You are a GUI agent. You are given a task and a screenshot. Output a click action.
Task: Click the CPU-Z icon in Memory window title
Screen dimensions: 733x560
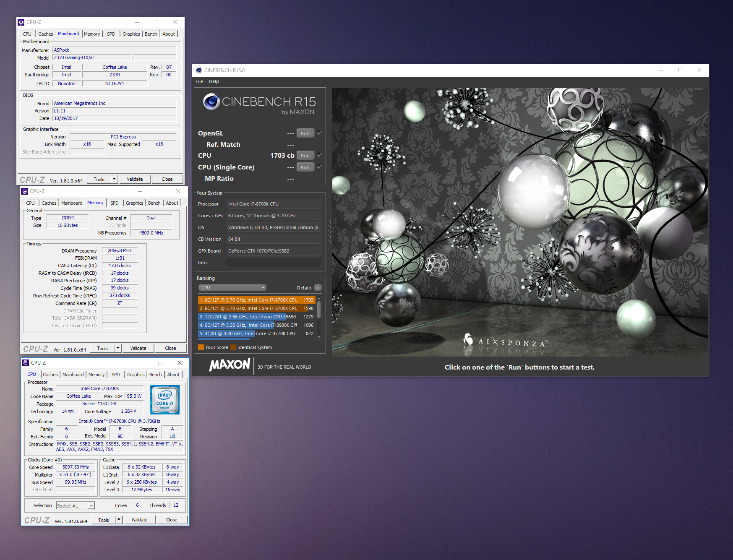24,191
